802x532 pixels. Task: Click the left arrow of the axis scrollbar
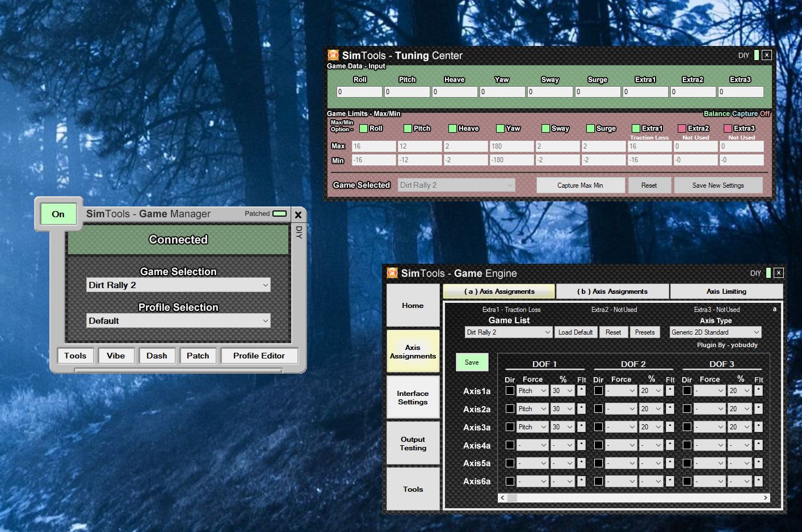[502, 497]
